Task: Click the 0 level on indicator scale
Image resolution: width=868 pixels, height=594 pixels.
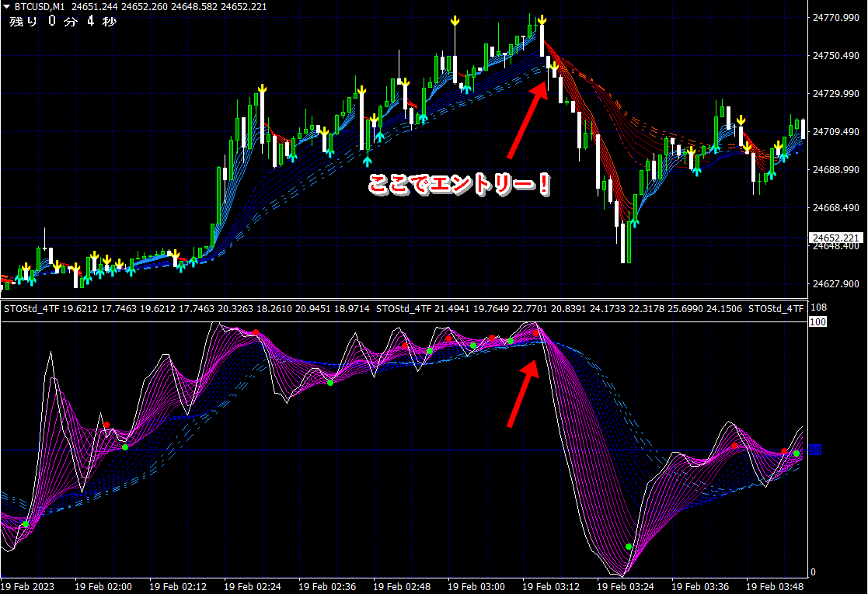Action: (813, 572)
